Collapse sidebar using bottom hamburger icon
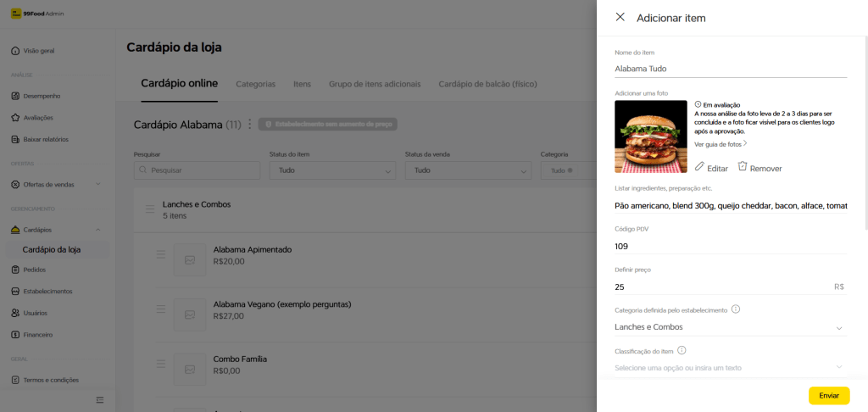This screenshot has width=868, height=412. (x=99, y=399)
